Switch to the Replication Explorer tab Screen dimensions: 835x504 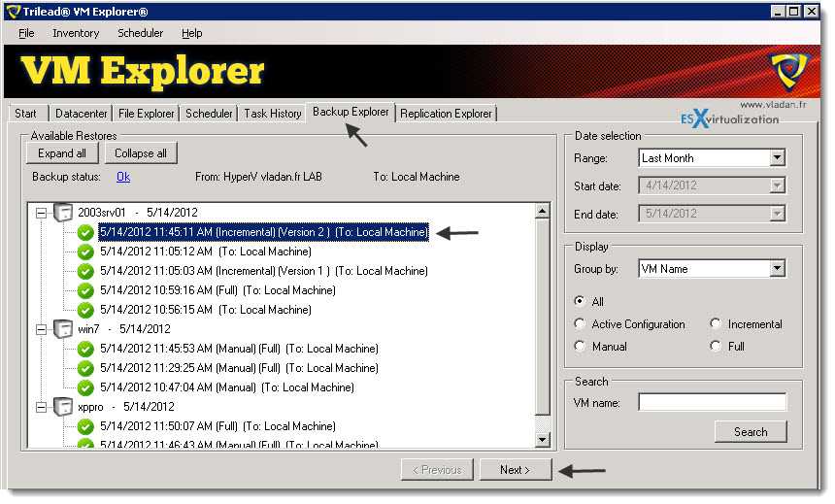click(x=446, y=114)
